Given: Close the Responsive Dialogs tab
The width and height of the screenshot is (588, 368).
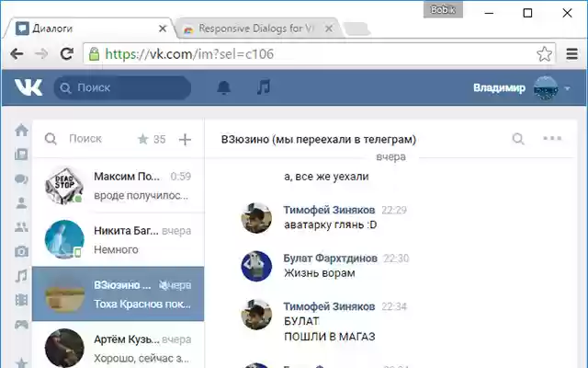Looking at the screenshot, I should (329, 29).
